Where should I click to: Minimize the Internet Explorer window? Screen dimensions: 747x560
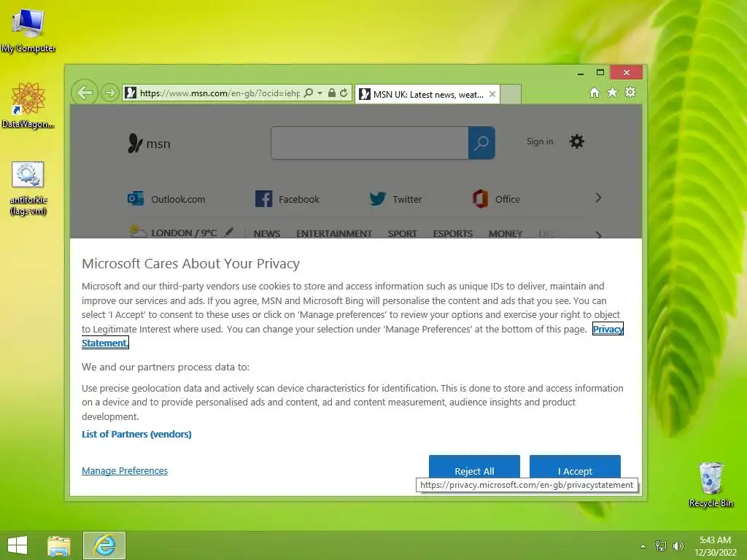point(580,73)
